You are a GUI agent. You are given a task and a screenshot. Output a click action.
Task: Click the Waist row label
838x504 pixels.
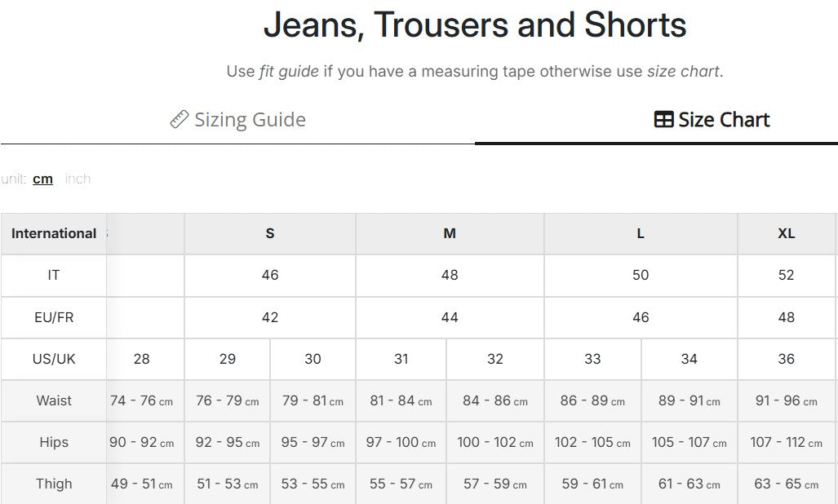pos(53,400)
